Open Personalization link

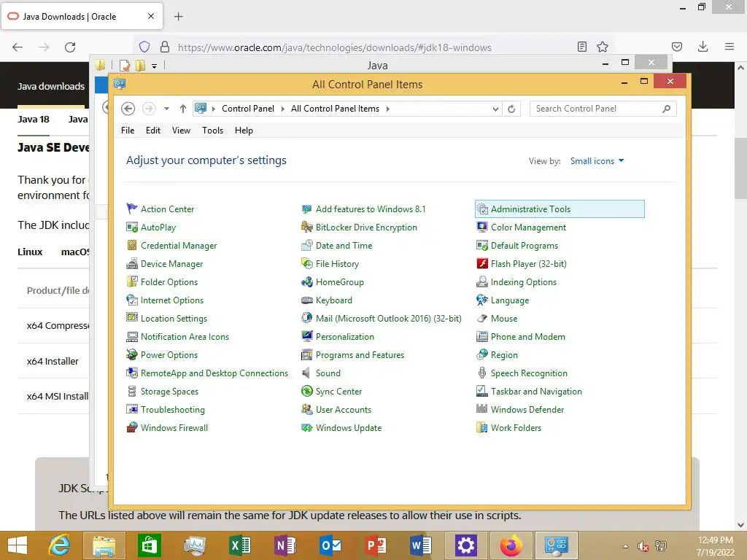pos(345,337)
